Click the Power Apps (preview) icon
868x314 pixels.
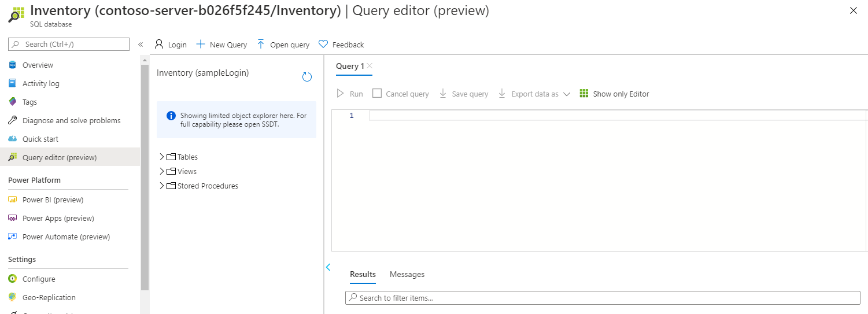[12, 218]
